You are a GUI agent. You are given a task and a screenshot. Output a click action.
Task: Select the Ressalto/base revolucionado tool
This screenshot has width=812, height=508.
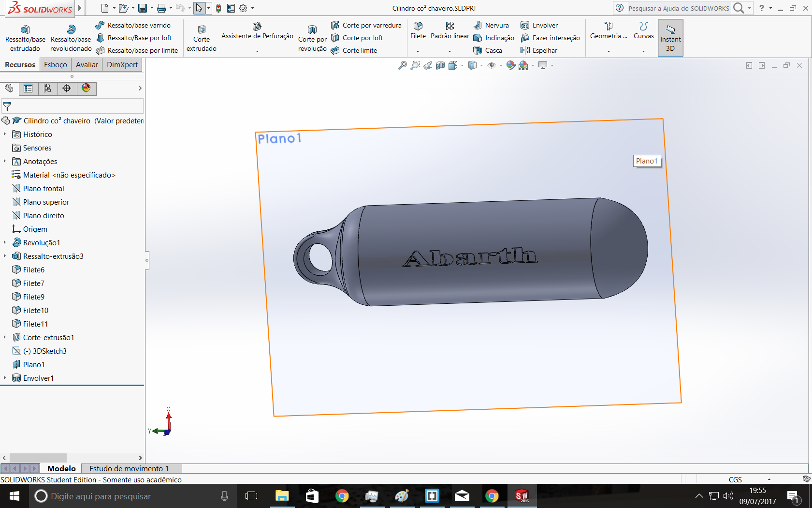71,39
